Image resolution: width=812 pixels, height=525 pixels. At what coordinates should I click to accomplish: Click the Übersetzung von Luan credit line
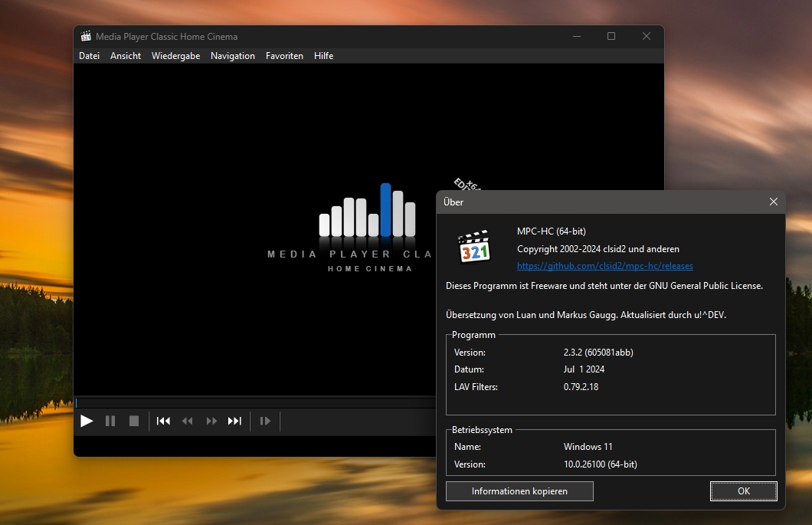(586, 314)
